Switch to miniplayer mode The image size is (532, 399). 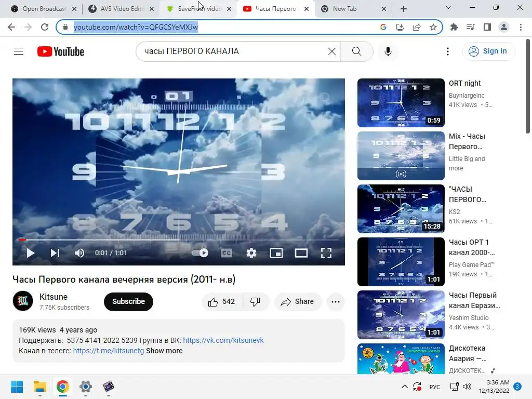point(276,253)
